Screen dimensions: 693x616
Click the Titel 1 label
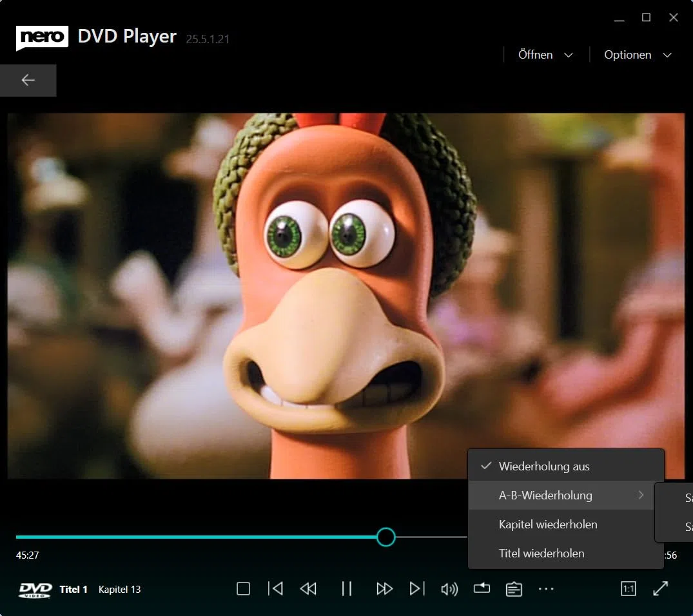(73, 590)
